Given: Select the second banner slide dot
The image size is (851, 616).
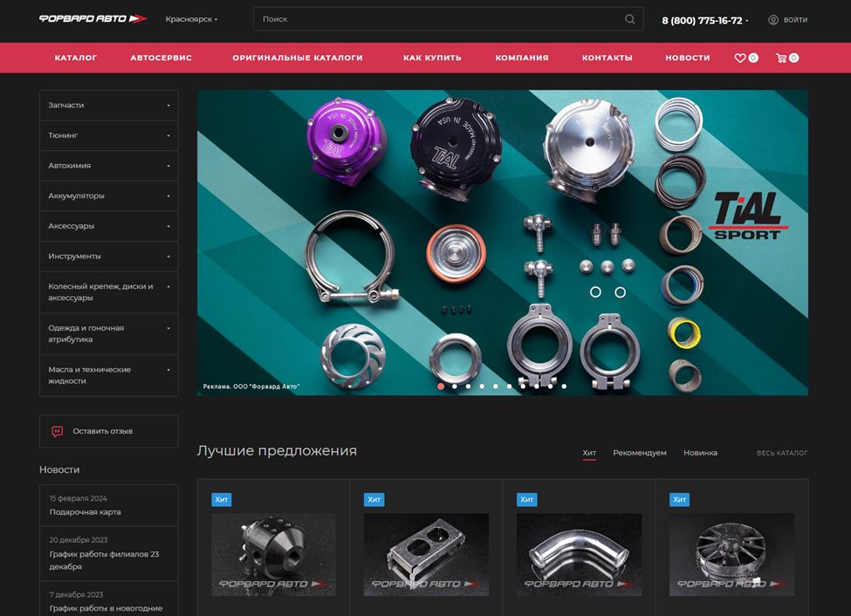Looking at the screenshot, I should coord(454,387).
